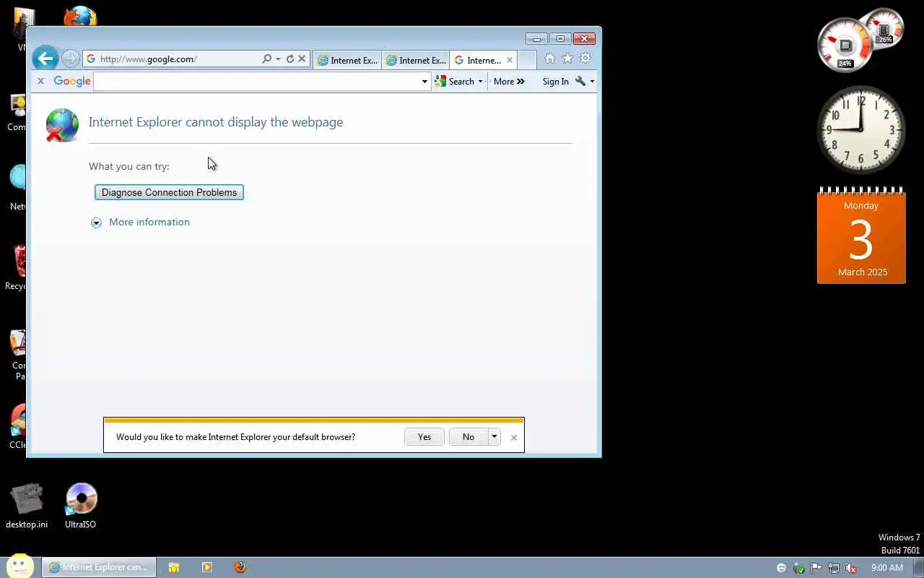Open the No button dropdown arrow
The height and width of the screenshot is (578, 924).
click(494, 437)
